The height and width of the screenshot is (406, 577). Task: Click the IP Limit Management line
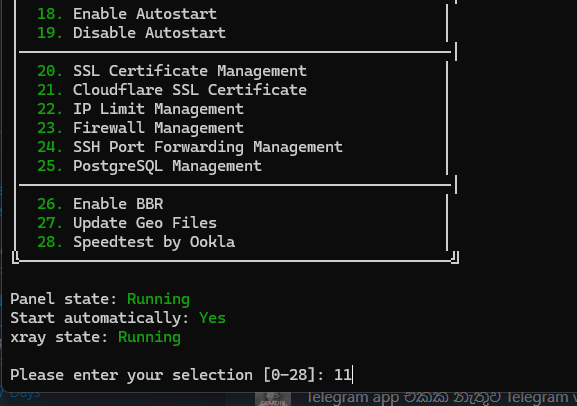click(x=140, y=109)
